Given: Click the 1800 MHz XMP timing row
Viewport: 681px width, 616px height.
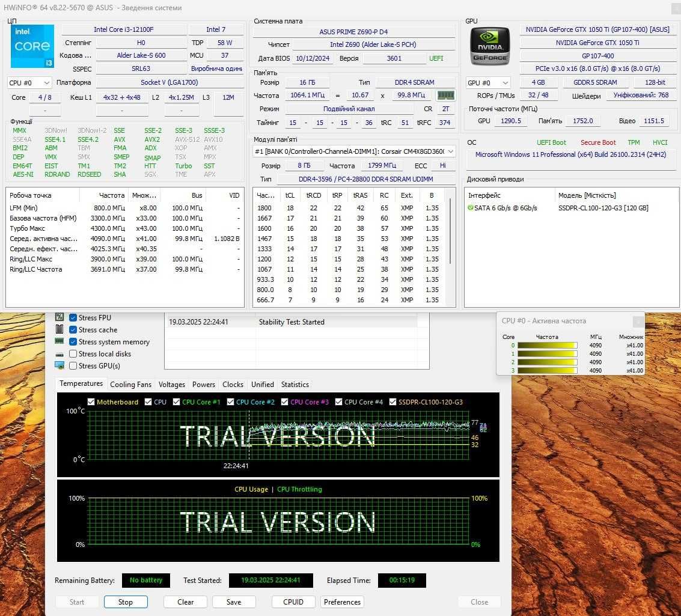Looking at the screenshot, I should (x=351, y=208).
